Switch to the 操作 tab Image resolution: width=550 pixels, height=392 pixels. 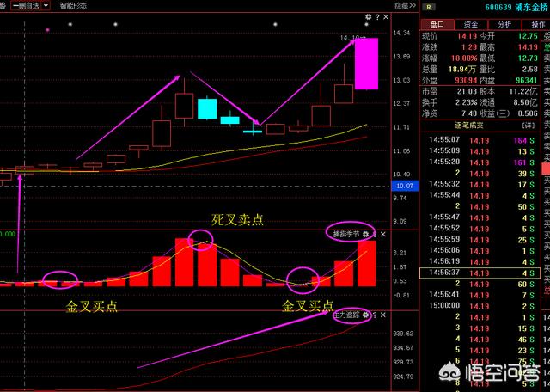point(538,24)
